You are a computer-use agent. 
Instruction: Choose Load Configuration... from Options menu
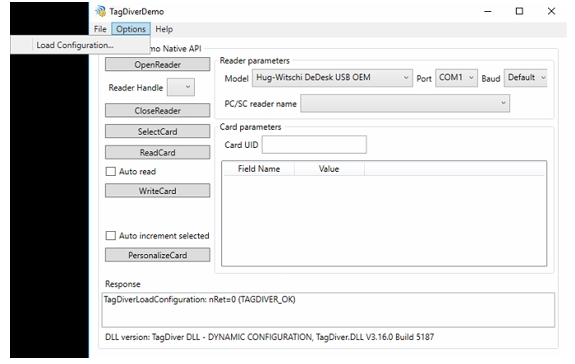point(80,45)
